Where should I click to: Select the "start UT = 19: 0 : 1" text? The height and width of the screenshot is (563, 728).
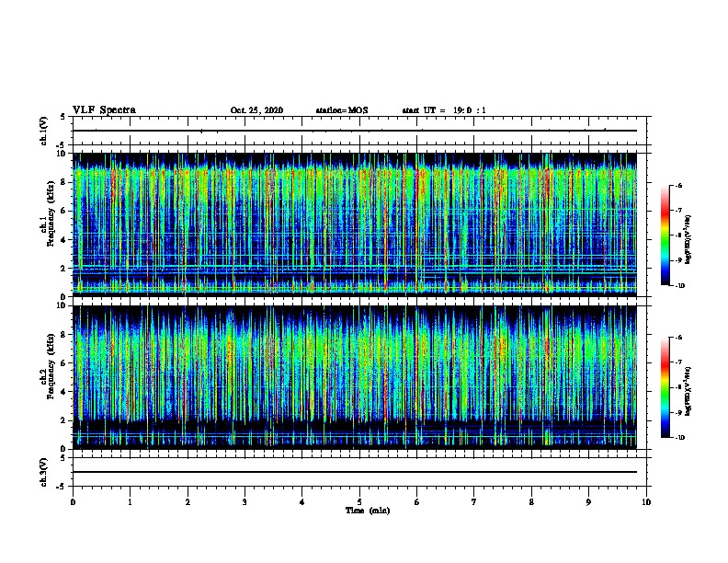click(444, 110)
